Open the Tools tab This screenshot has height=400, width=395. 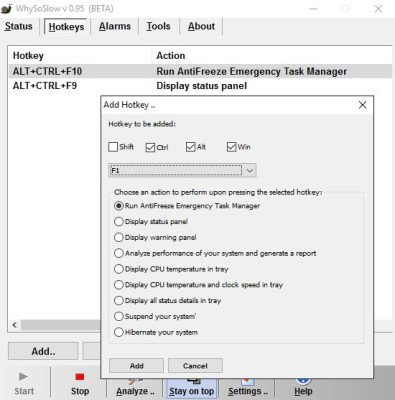click(x=158, y=26)
